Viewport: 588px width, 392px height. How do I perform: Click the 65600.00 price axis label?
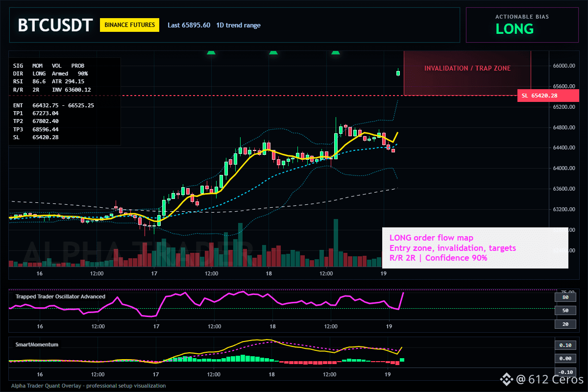pos(564,86)
